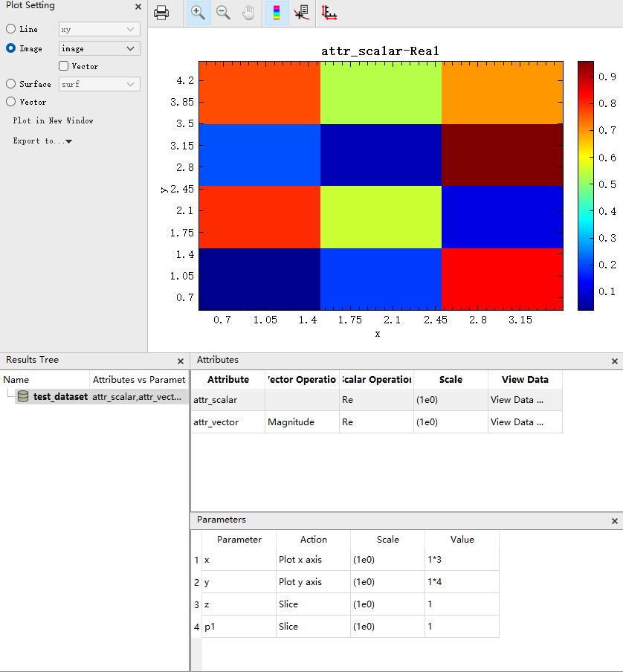Click Plot in New Window
This screenshot has width=623, height=672.
53,120
